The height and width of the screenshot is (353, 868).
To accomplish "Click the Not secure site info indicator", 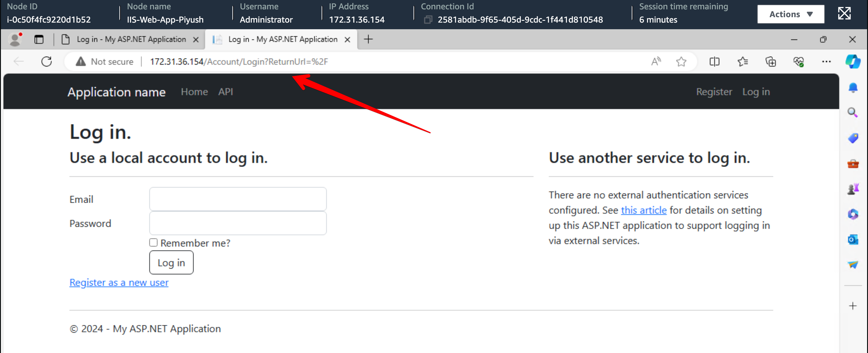I will click(105, 62).
